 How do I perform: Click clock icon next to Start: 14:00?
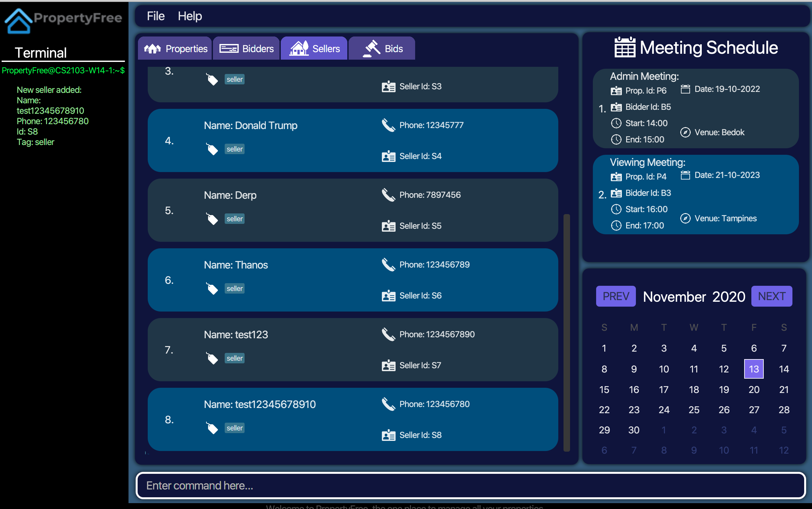[x=616, y=123]
